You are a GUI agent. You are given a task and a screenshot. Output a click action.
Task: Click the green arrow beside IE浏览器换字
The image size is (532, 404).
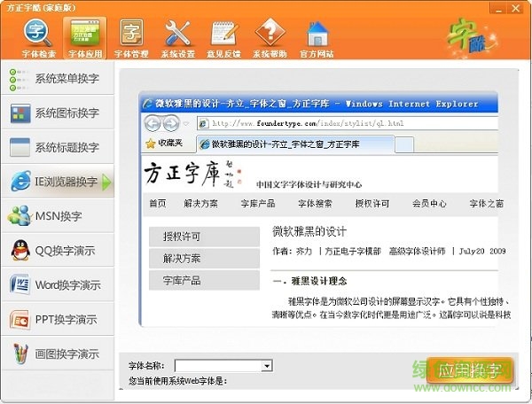click(x=106, y=183)
